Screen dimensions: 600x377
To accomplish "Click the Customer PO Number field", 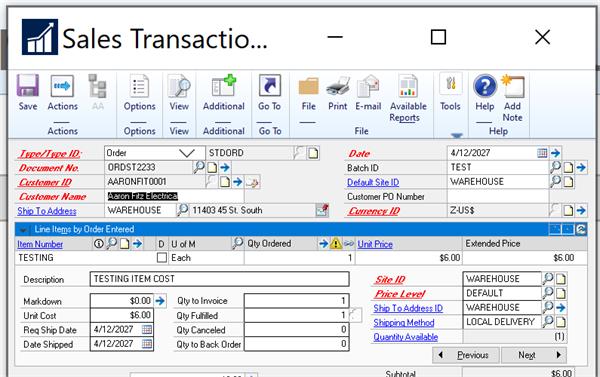I will (498, 197).
